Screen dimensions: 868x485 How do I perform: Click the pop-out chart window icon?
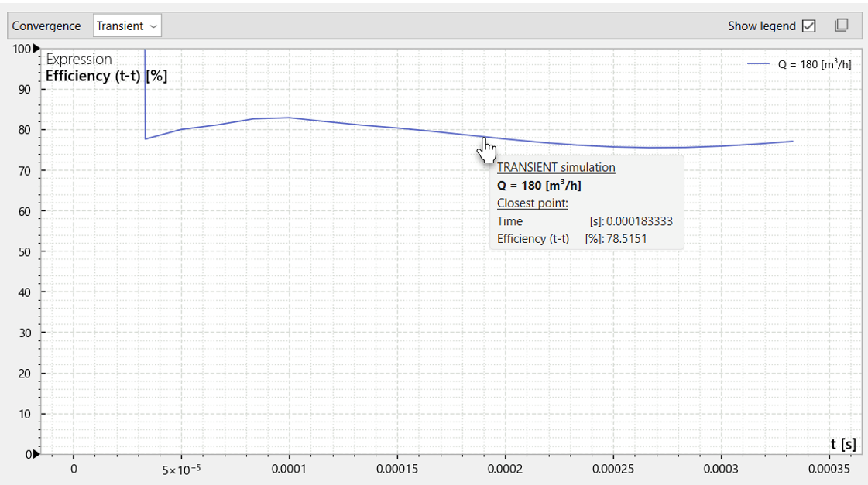click(x=842, y=26)
